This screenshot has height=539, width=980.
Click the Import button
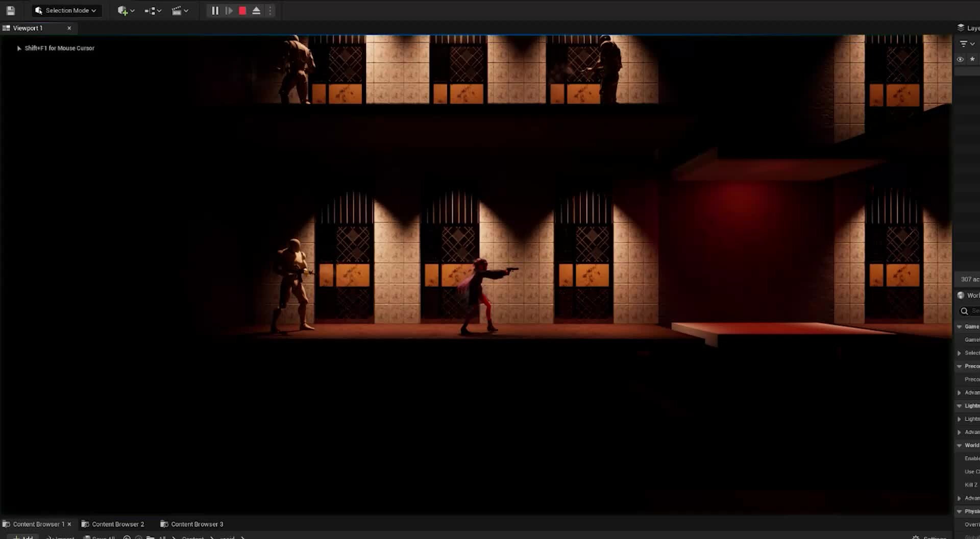60,536
